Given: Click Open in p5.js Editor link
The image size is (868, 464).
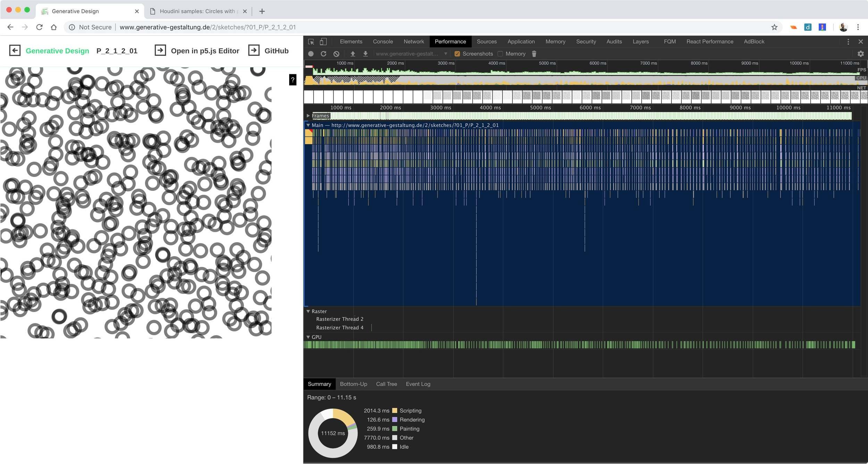Looking at the screenshot, I should (205, 51).
